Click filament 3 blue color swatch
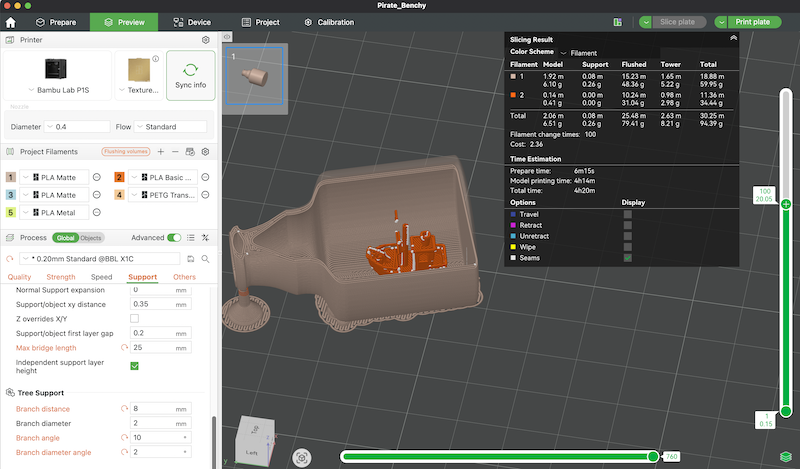 (11, 194)
